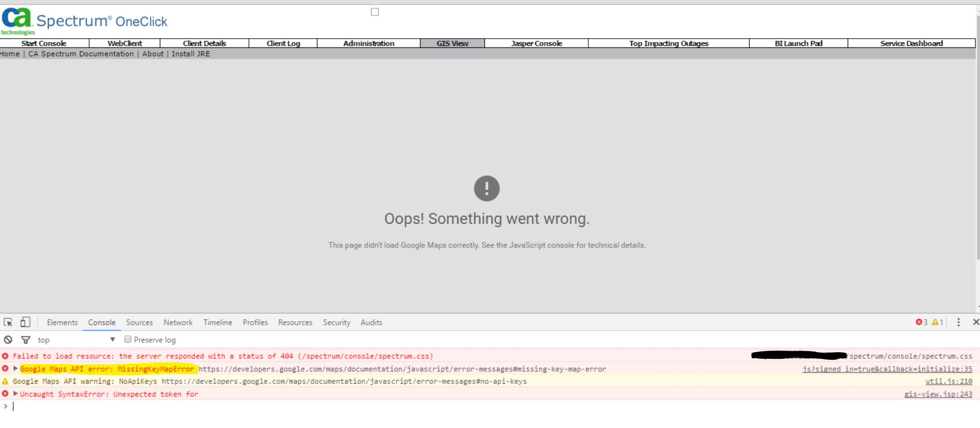Open the WebClient tab
The image size is (980, 428).
coord(125,43)
